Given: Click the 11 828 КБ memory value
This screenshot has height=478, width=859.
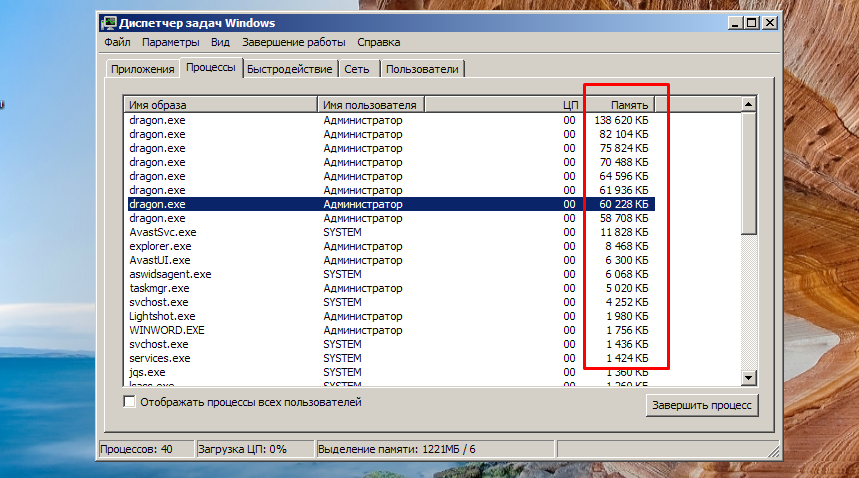Looking at the screenshot, I should (624, 232).
